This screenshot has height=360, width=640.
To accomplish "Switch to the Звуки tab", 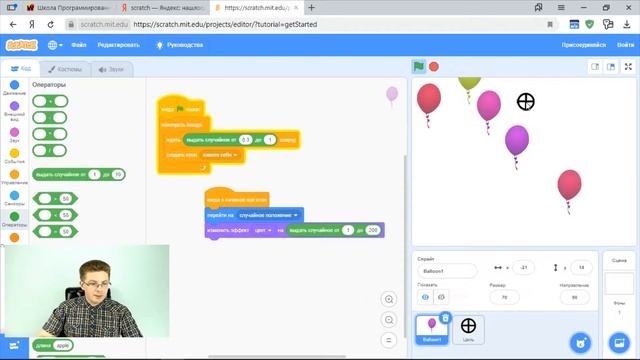I will point(111,69).
